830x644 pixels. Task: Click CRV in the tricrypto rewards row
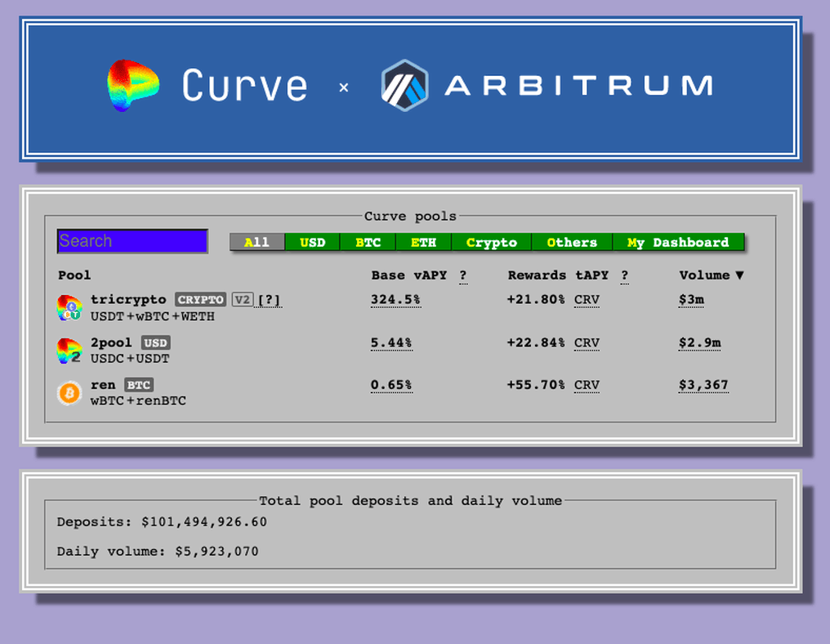(x=587, y=300)
